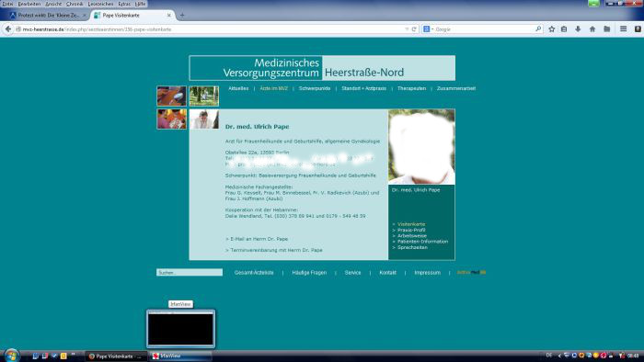The height and width of the screenshot is (362, 644).
Task: Open the Firefox hamburger menu
Action: [623, 29]
